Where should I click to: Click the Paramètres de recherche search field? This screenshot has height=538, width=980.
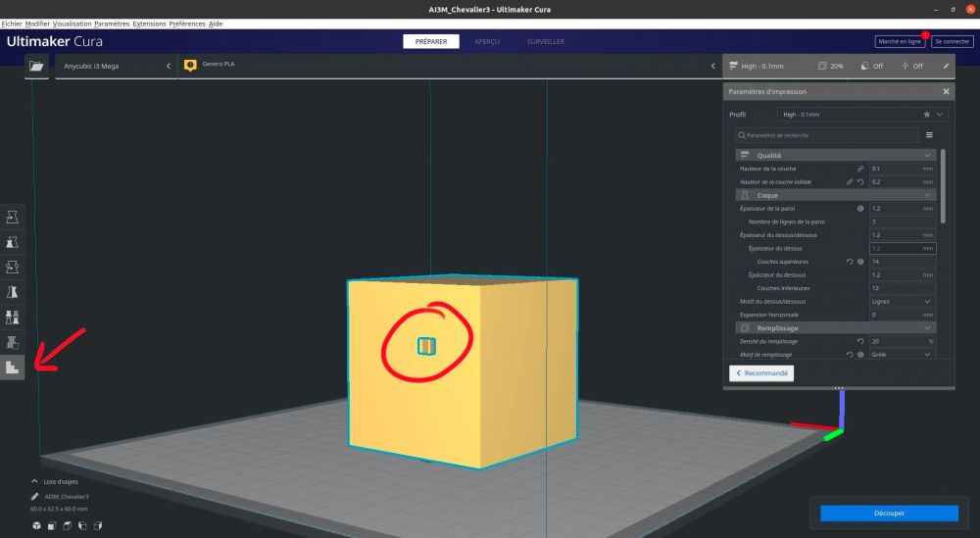[827, 135]
